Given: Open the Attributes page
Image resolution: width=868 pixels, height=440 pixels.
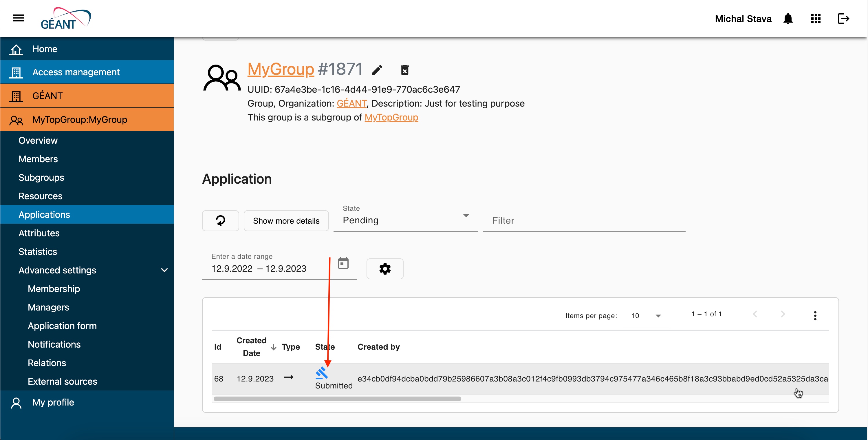Looking at the screenshot, I should coord(87,233).
